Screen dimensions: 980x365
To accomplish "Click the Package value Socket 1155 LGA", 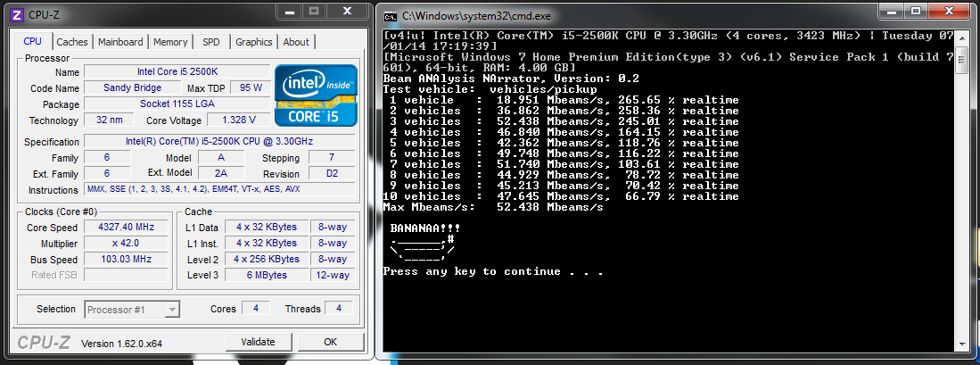I will point(177,104).
